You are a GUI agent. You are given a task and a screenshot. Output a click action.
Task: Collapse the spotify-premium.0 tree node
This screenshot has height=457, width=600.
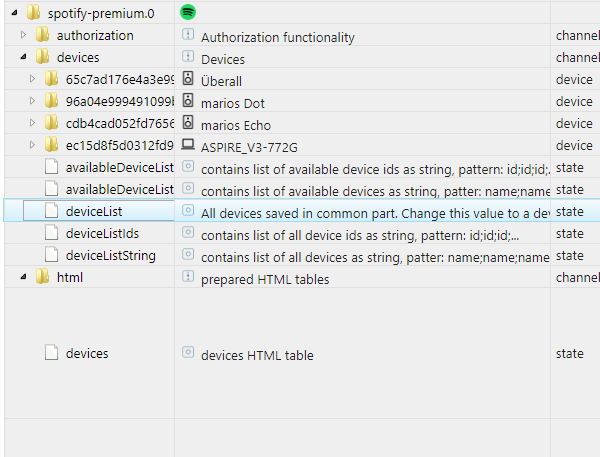pos(14,13)
